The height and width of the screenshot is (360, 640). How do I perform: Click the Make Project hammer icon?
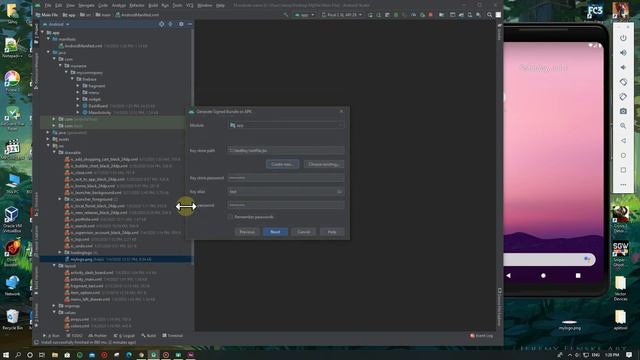[286, 15]
